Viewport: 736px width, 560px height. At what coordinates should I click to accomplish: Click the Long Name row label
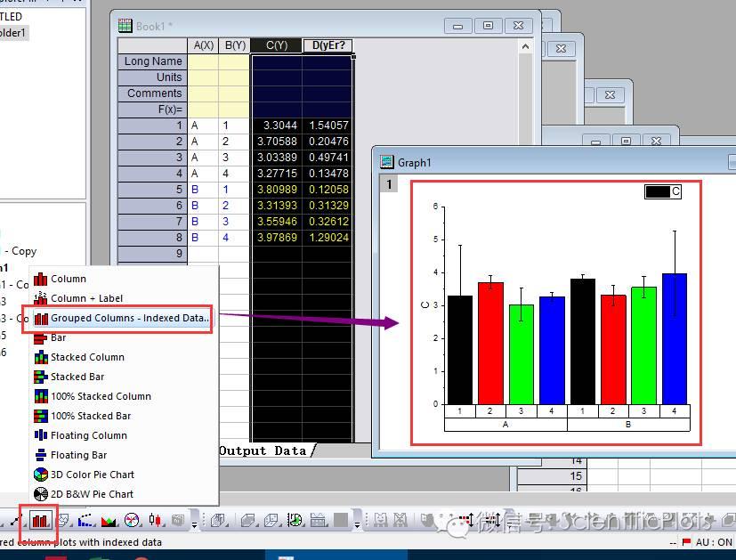point(152,61)
